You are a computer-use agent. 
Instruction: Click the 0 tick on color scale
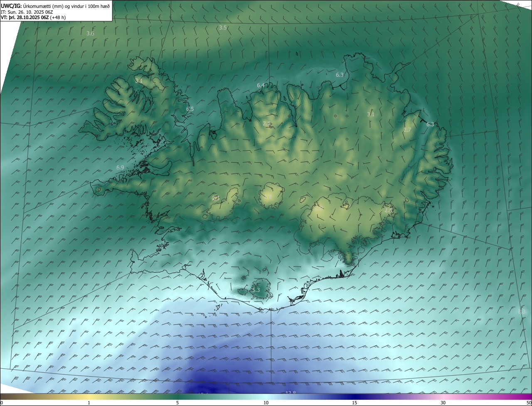point(2,403)
